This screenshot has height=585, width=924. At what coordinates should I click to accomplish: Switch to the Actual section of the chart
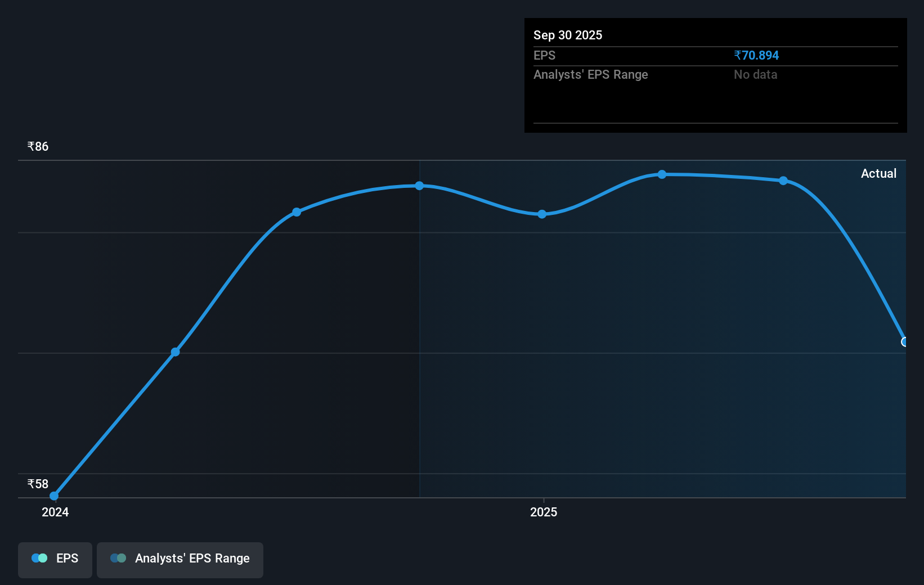pos(878,173)
